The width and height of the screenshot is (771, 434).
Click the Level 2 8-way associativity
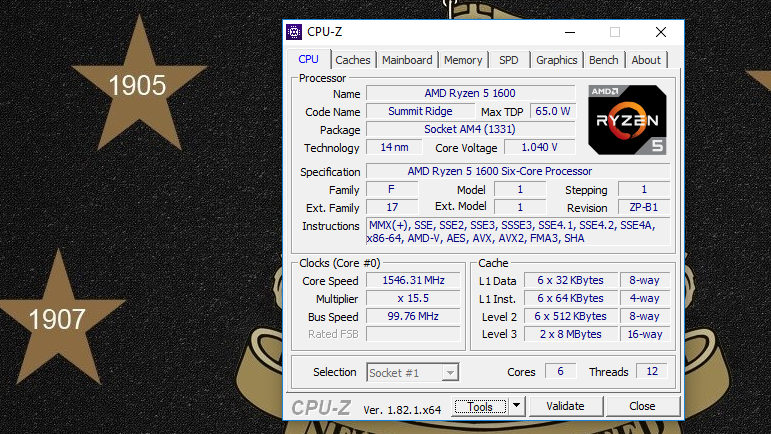click(x=645, y=316)
